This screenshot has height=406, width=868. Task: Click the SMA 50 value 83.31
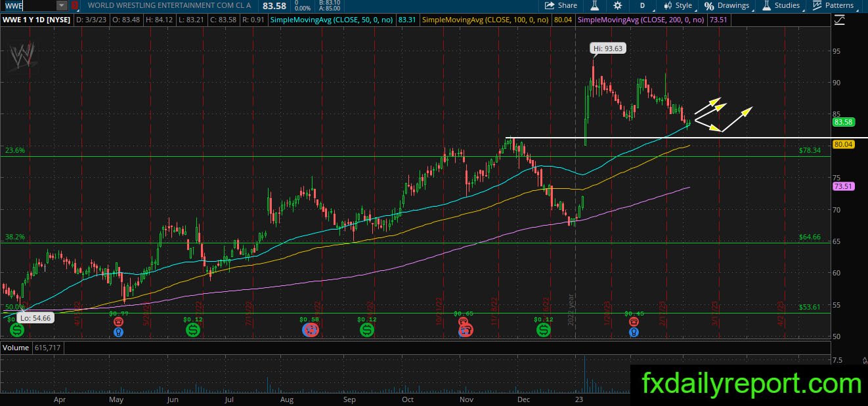pyautogui.click(x=407, y=20)
